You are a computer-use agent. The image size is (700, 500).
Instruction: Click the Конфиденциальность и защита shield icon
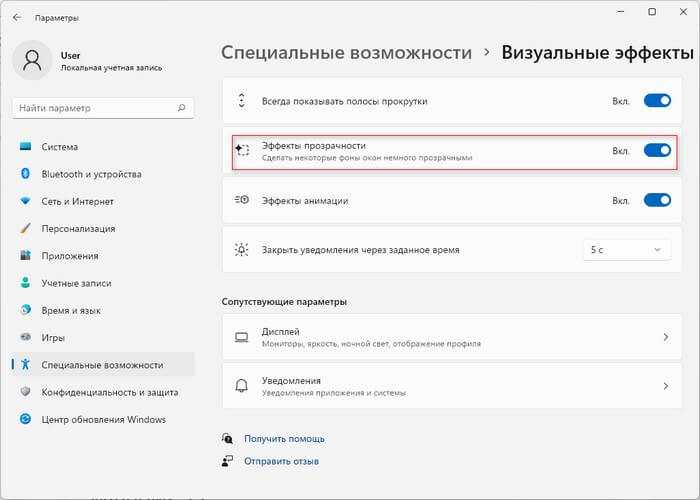(x=25, y=392)
